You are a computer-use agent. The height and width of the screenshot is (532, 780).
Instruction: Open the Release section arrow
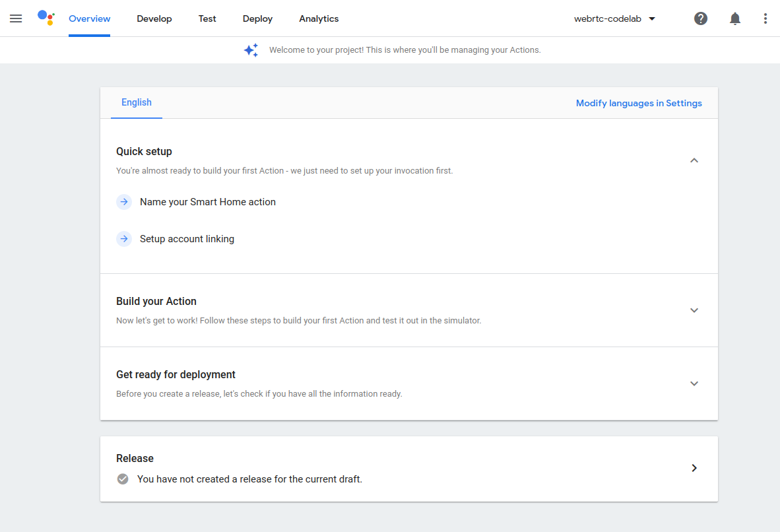coord(694,468)
